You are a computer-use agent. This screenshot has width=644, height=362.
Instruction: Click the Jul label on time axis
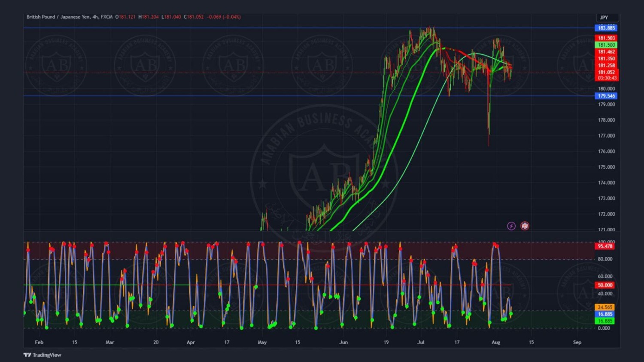(x=421, y=342)
